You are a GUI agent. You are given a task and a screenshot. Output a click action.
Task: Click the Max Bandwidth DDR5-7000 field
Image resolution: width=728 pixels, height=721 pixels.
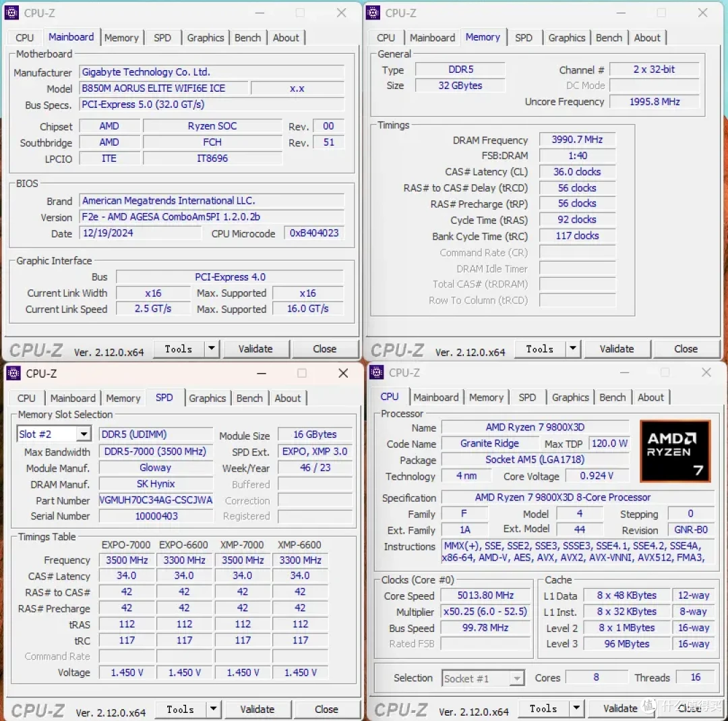click(x=156, y=451)
